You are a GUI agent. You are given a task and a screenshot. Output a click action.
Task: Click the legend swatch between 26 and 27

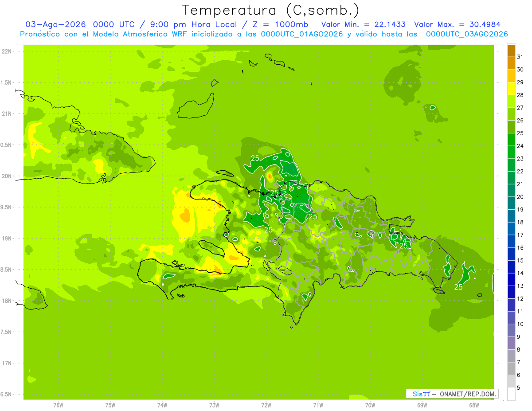point(511,114)
